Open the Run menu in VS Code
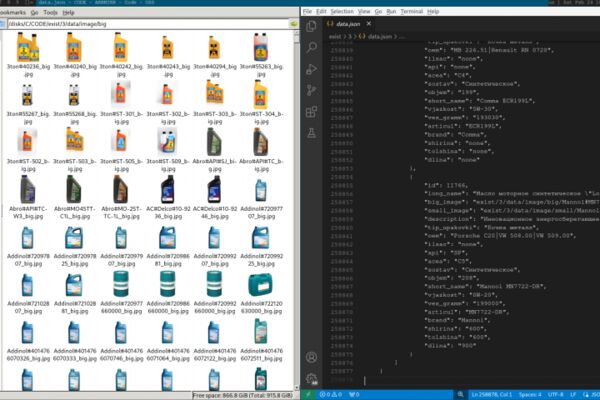The image size is (600, 400). [x=391, y=11]
